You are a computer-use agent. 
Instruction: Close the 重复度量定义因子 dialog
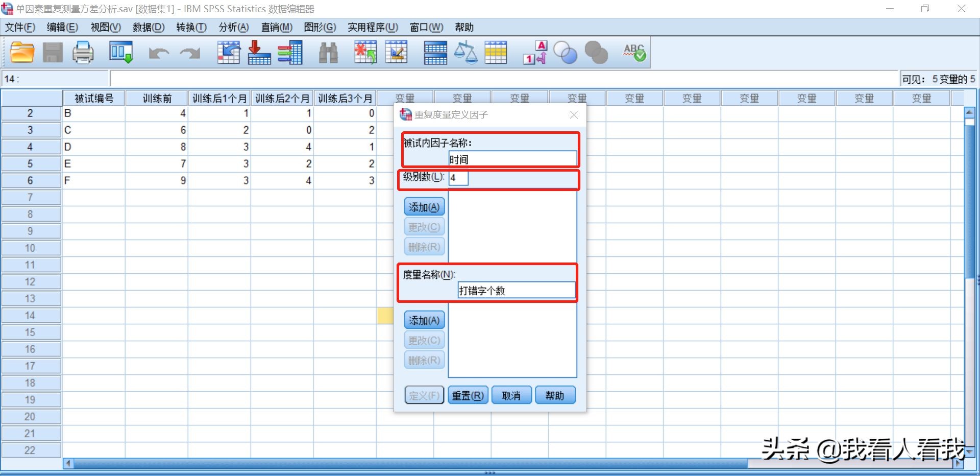coord(574,115)
